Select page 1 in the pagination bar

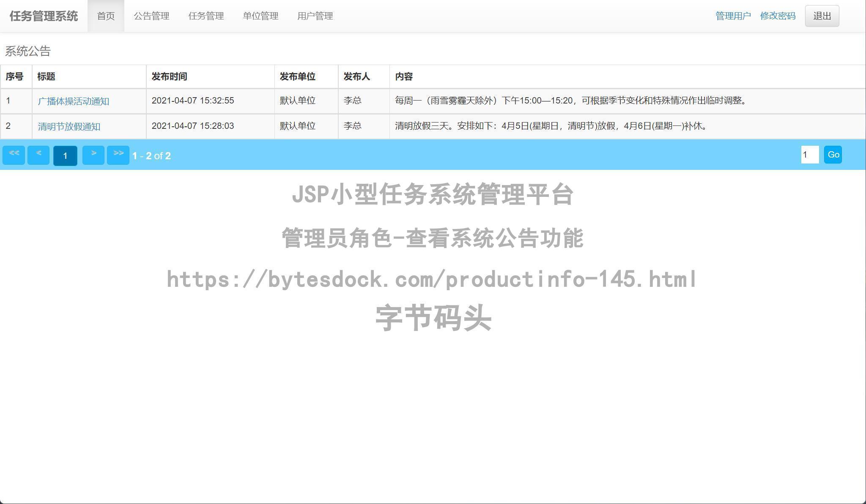click(65, 155)
